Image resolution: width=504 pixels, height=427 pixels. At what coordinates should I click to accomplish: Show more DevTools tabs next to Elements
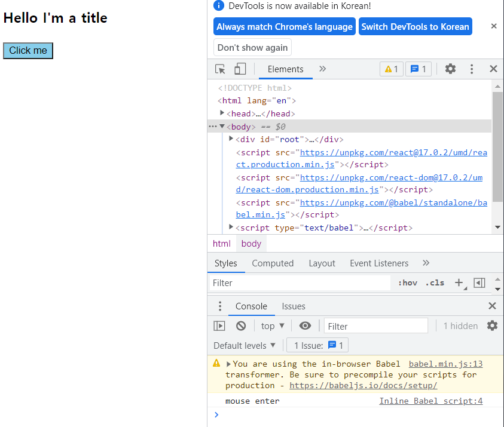coord(322,69)
